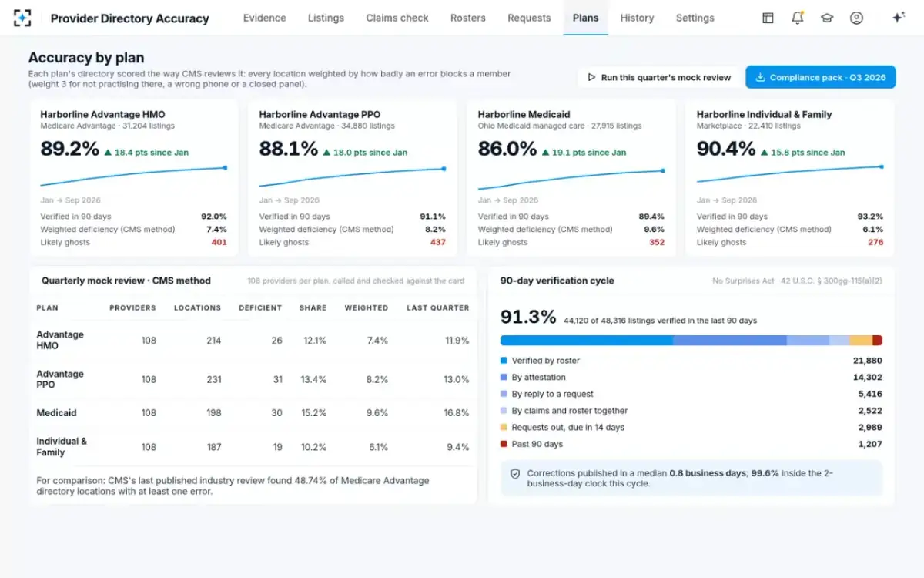
Task: Click the 89.2% accuracy score
Action: (x=70, y=149)
